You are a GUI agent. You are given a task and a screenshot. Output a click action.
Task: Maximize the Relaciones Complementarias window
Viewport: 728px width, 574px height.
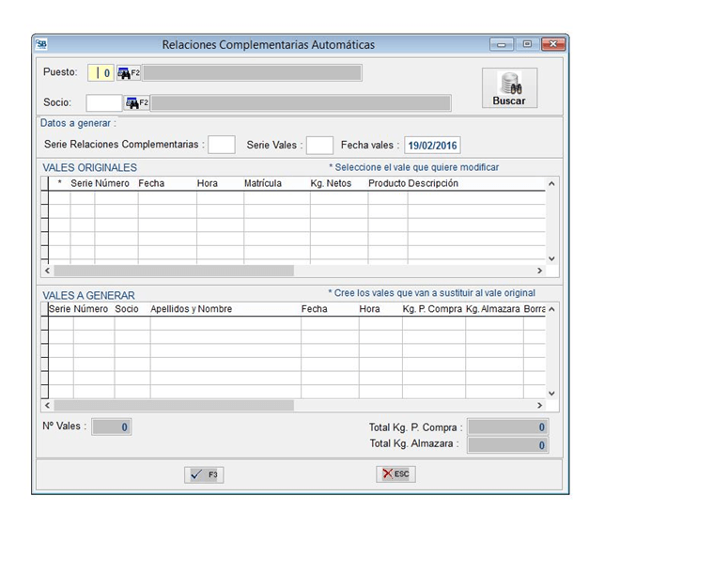pos(527,44)
